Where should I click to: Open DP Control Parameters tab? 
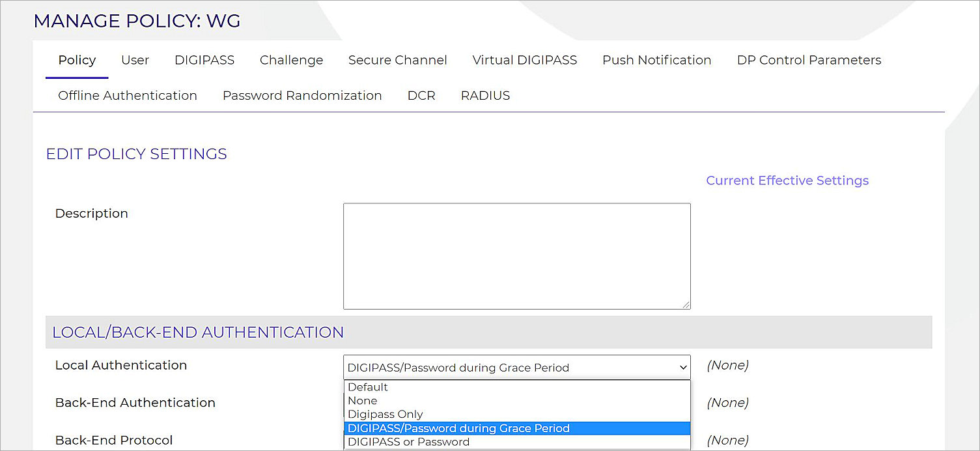point(809,60)
